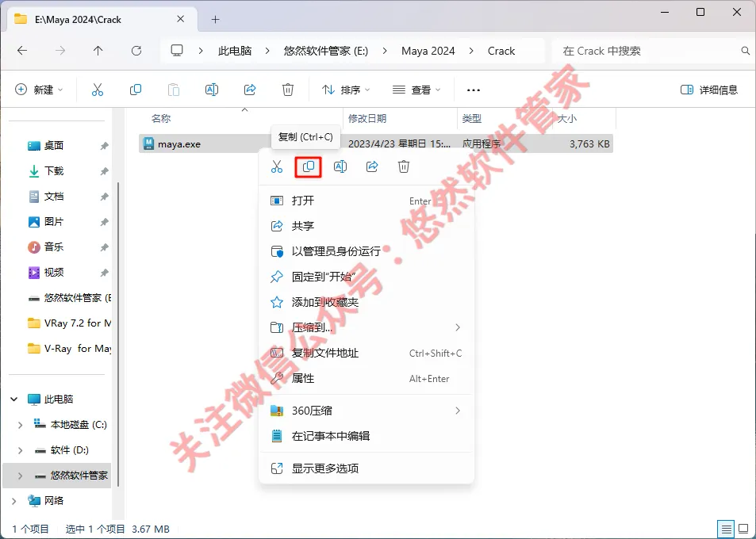The image size is (756, 539).
Task: Unpin 桌面 from quick access
Action: point(104,146)
